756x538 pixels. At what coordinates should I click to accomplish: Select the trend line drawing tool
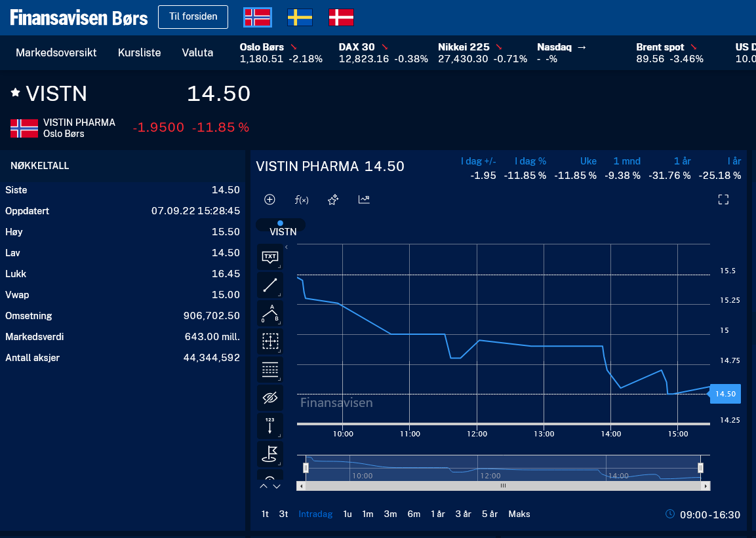coord(270,285)
